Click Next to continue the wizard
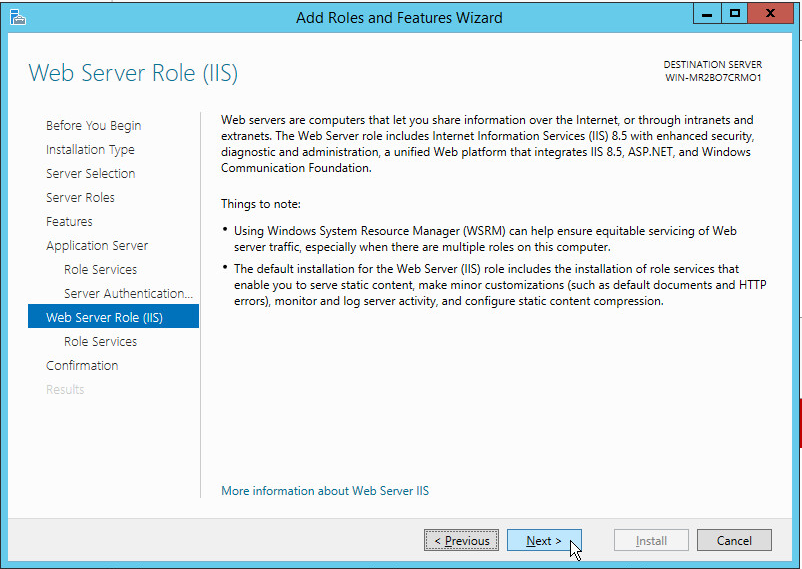 tap(544, 541)
